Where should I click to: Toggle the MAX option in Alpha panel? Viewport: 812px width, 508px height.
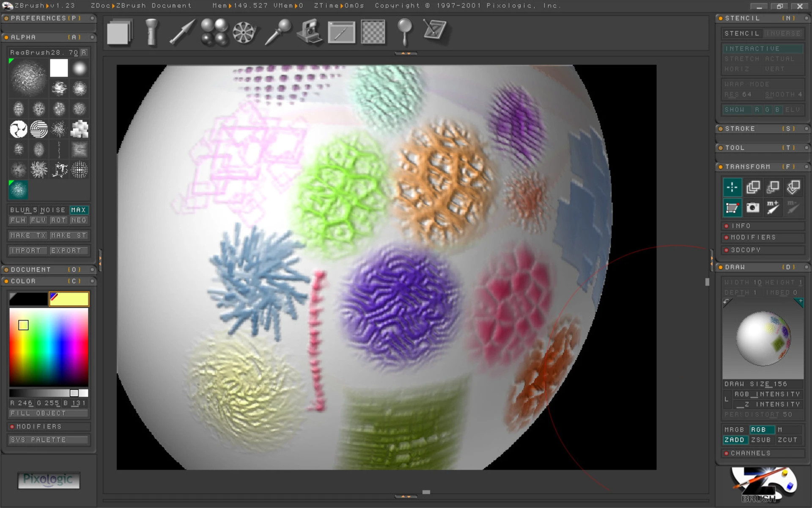coord(79,210)
